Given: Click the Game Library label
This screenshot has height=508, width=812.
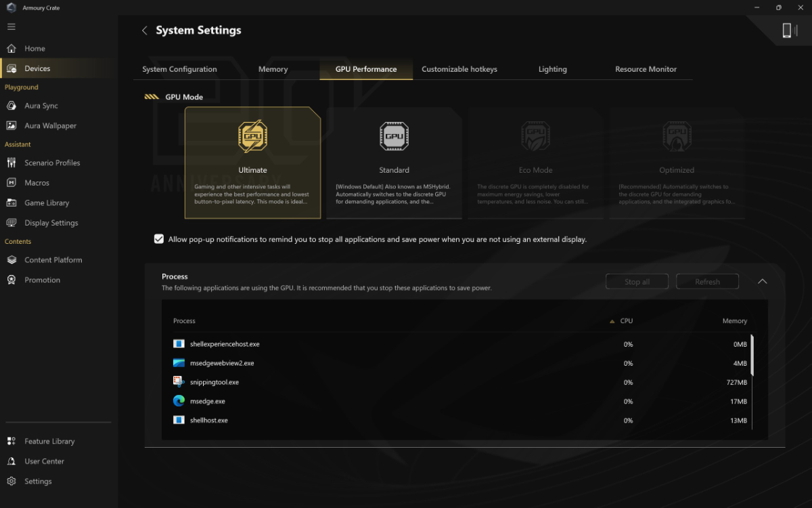Looking at the screenshot, I should point(47,203).
